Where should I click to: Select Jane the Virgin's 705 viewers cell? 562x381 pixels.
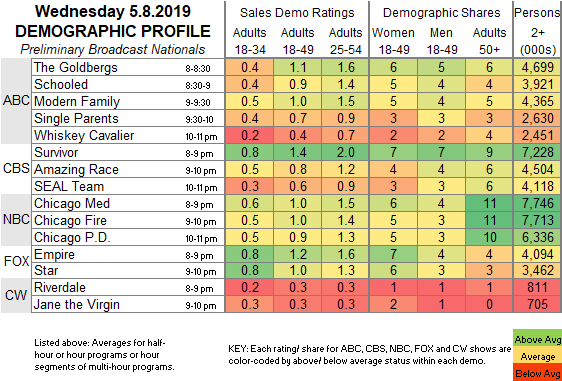[537, 304]
